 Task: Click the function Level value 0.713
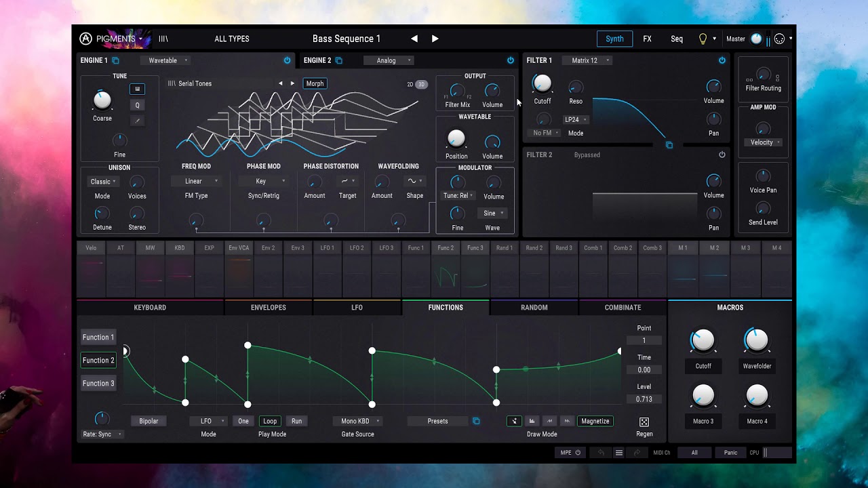[644, 399]
